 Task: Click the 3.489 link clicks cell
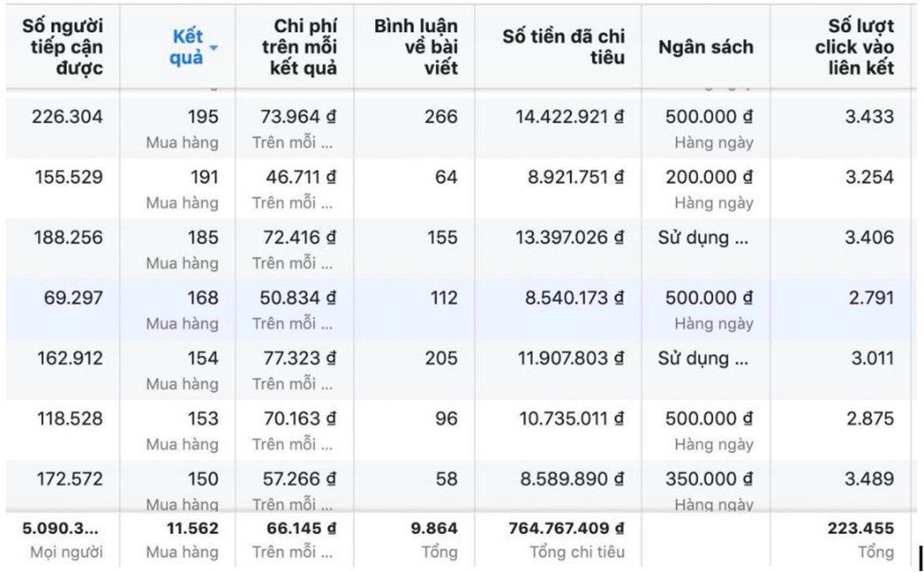(x=869, y=479)
